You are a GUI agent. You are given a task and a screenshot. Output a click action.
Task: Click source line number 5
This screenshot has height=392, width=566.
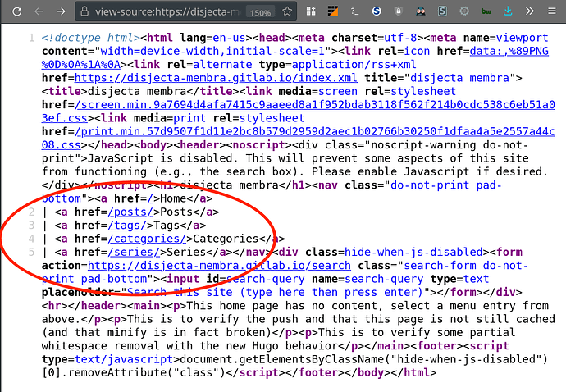(31, 252)
